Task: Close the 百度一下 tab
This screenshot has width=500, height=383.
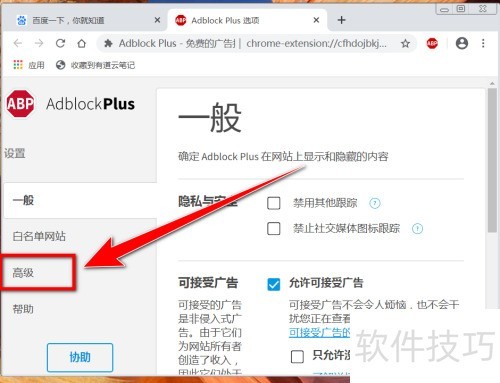Action: tap(157, 20)
